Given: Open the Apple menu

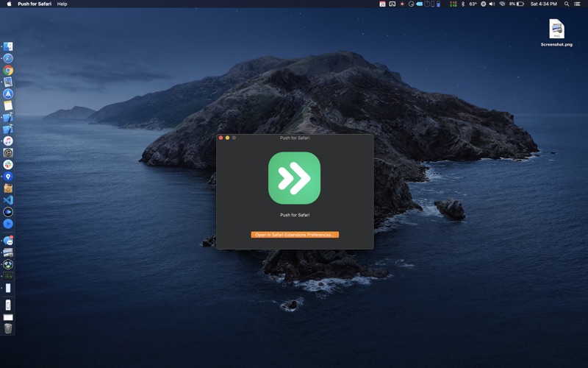Looking at the screenshot, I should coord(9,4).
